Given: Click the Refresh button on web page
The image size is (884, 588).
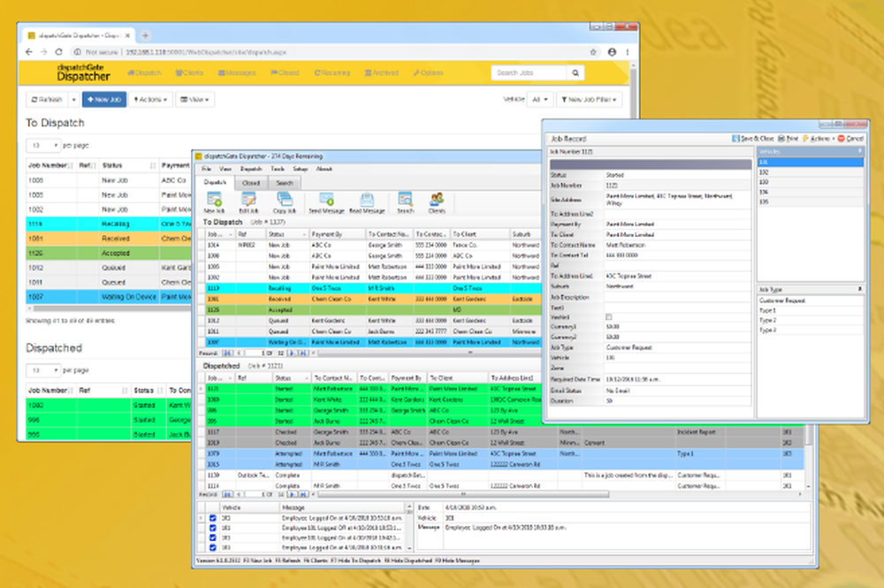Looking at the screenshot, I should 48,99.
